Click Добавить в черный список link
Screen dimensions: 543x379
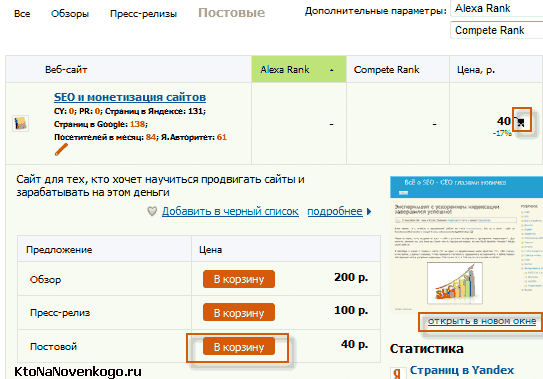click(x=230, y=211)
